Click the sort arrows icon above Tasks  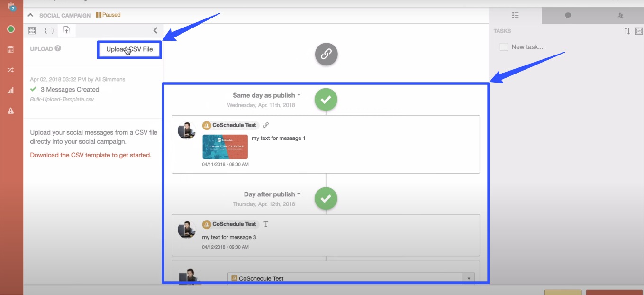626,31
